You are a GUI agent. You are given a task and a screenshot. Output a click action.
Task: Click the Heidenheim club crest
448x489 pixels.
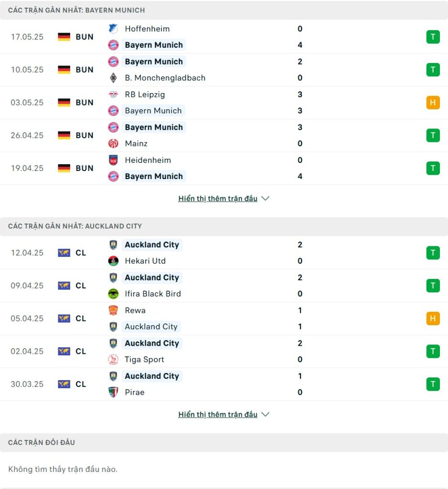113,160
